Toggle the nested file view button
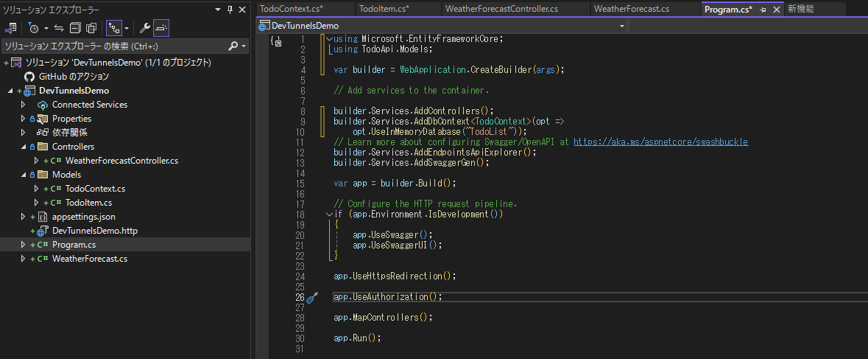868x359 pixels. click(115, 28)
